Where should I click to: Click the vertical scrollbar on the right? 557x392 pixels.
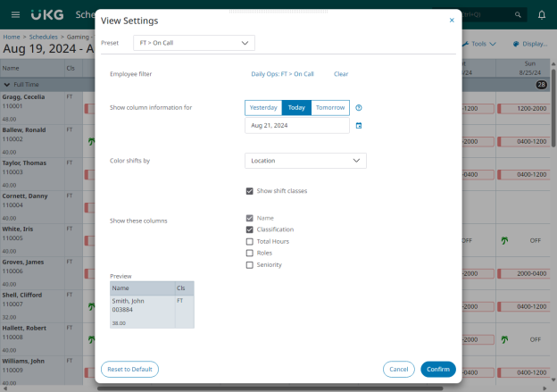(553, 108)
